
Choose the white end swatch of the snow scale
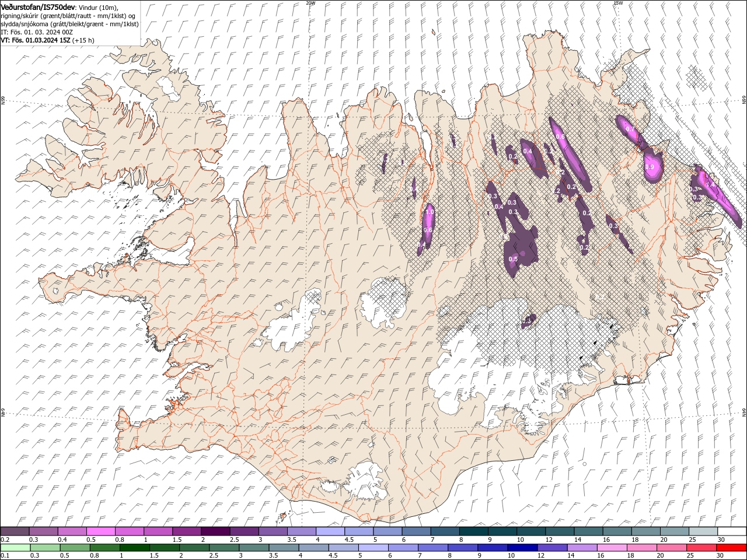pyautogui.click(x=732, y=531)
